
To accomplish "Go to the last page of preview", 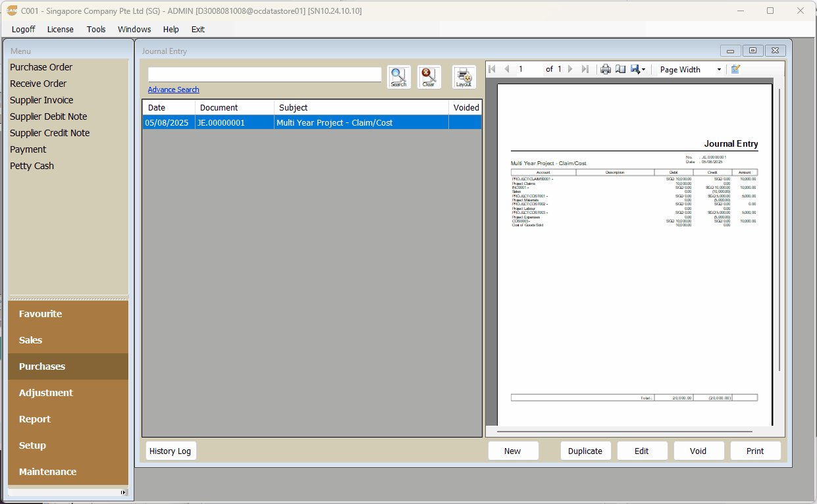I will click(585, 69).
